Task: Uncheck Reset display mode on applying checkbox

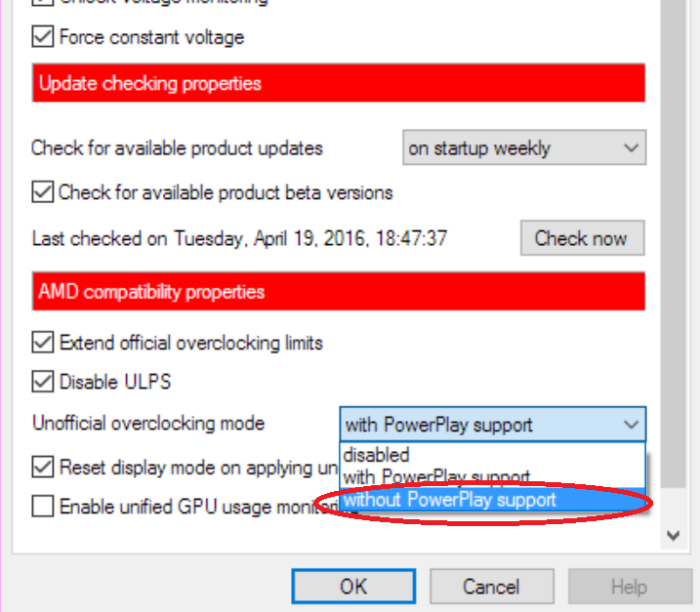Action: (x=43, y=468)
